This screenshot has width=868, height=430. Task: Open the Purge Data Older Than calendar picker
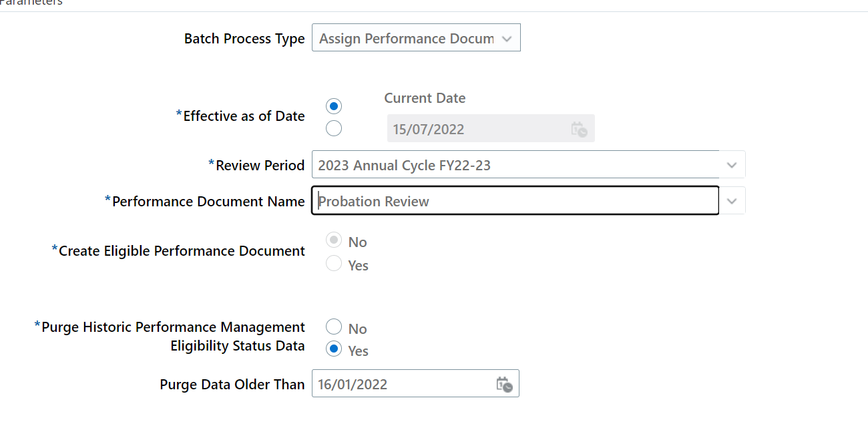[x=504, y=383]
